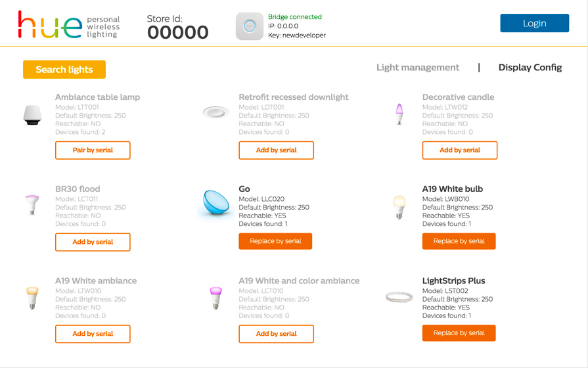
Task: Click the blue Login button
Action: coord(534,23)
